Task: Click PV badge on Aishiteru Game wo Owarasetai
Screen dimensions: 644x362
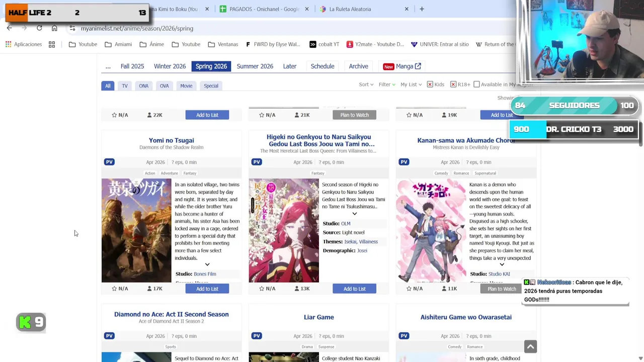Action: [x=404, y=336]
